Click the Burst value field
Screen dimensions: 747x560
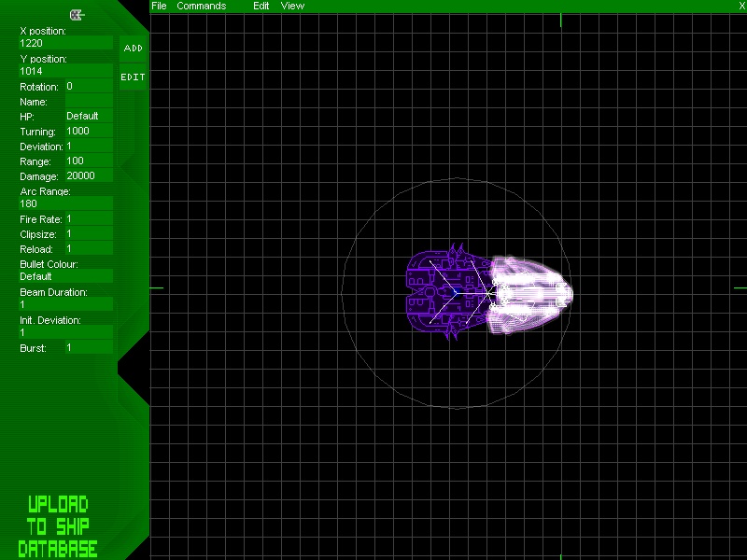click(x=89, y=347)
